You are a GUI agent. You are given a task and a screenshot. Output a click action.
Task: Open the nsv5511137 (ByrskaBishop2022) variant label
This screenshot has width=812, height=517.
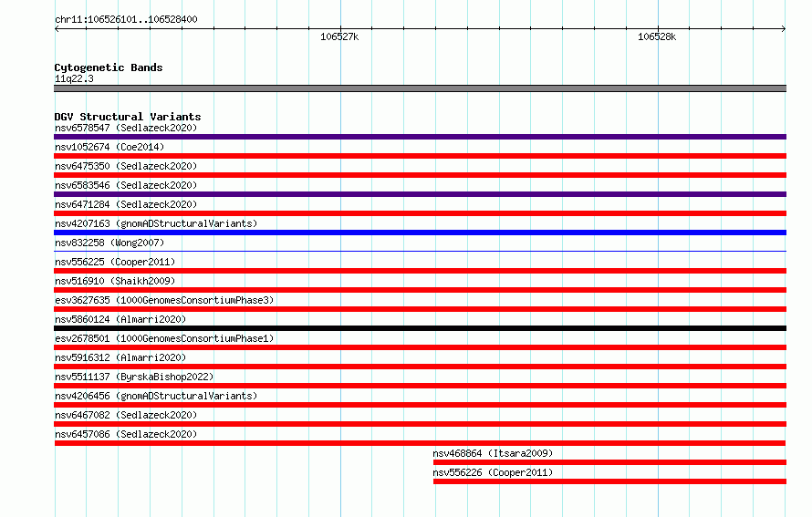pos(134,377)
